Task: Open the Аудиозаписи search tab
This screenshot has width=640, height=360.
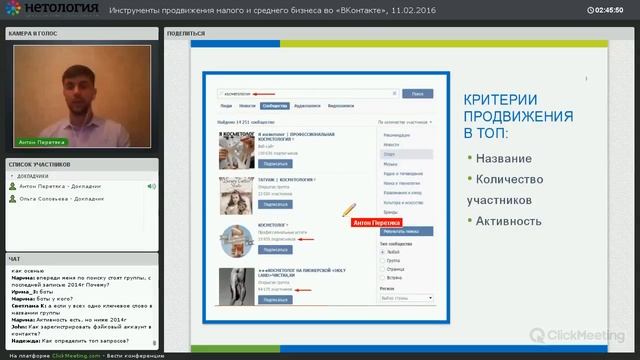Action: [x=307, y=106]
